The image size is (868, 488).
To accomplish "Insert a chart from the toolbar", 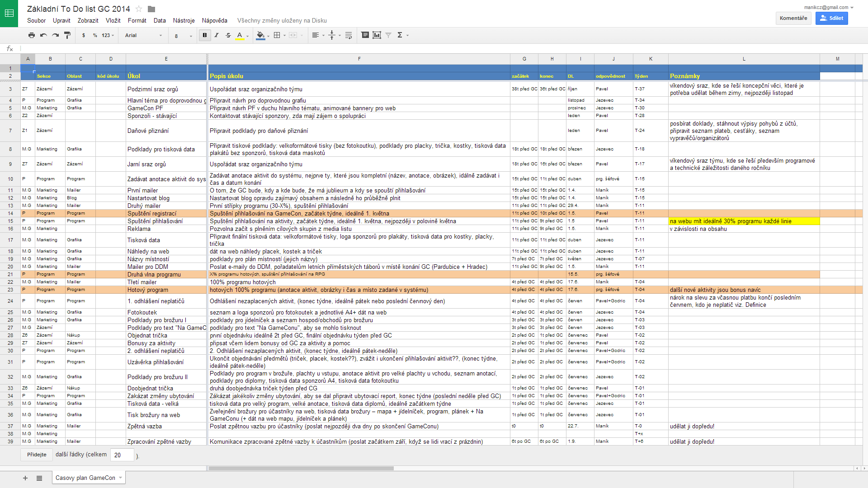I will [377, 35].
